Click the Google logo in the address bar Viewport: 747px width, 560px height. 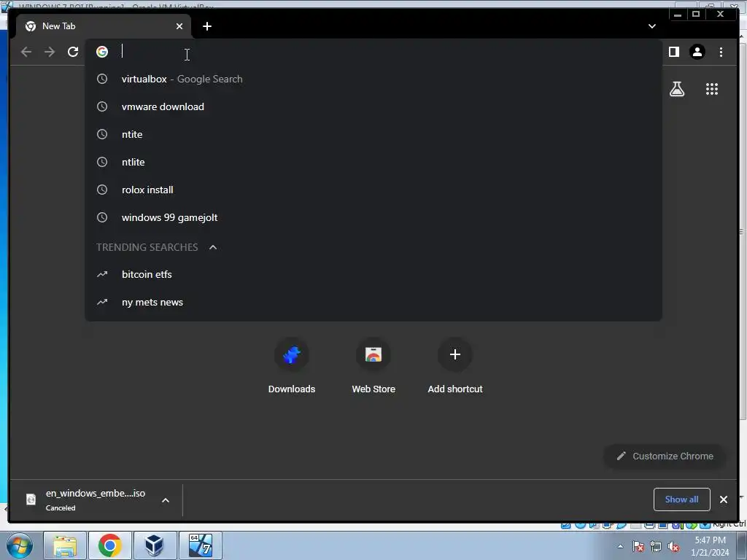point(102,52)
